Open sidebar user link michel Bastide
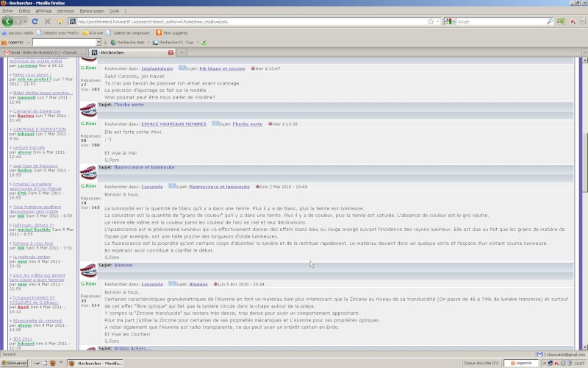Image resolution: width=588 pixels, height=368 pixels. 34,230
